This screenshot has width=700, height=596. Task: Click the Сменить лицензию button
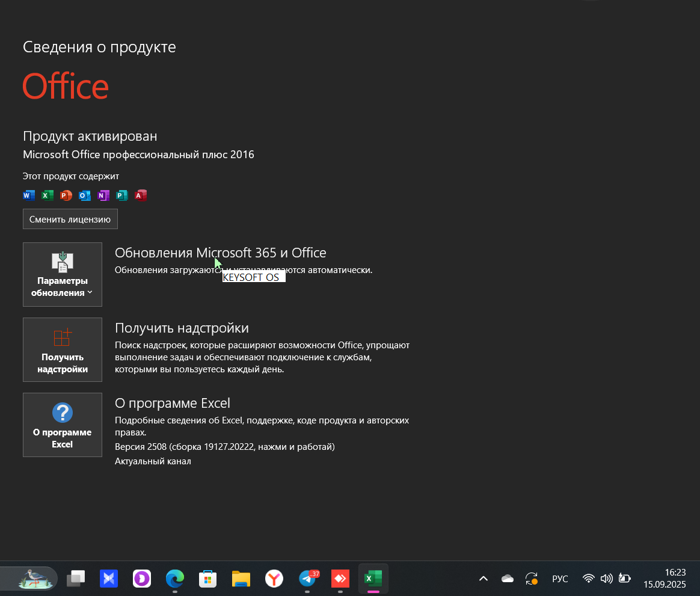(x=70, y=219)
